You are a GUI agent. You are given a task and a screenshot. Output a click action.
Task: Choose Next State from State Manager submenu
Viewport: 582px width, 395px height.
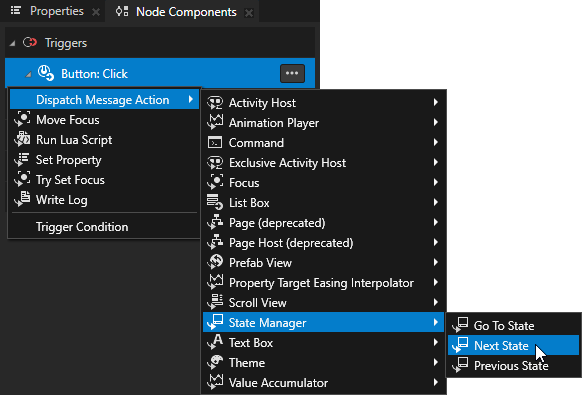tap(513, 346)
